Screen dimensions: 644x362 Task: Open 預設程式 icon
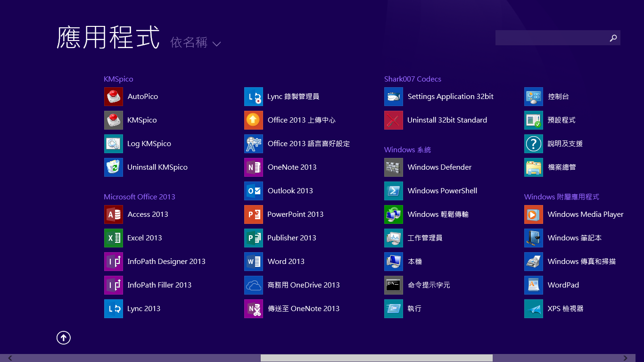click(534, 120)
